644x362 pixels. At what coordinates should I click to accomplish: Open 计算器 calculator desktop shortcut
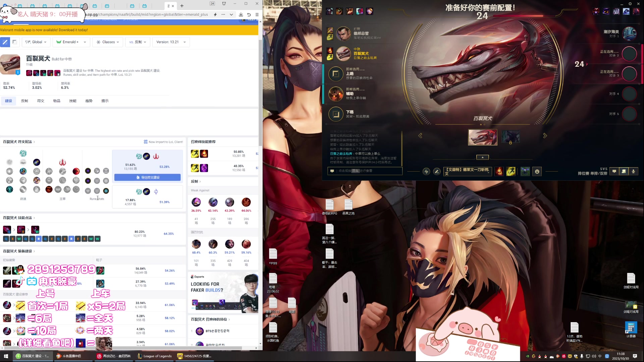point(631,329)
